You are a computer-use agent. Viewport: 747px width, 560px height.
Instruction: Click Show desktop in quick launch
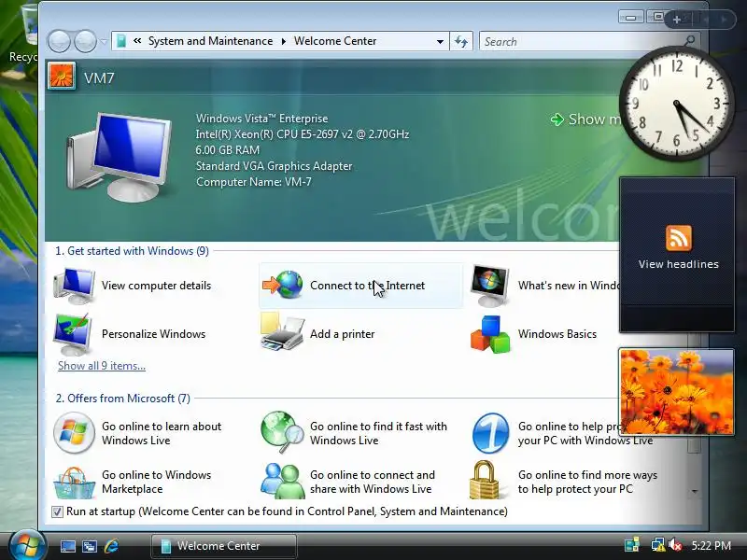(67, 546)
